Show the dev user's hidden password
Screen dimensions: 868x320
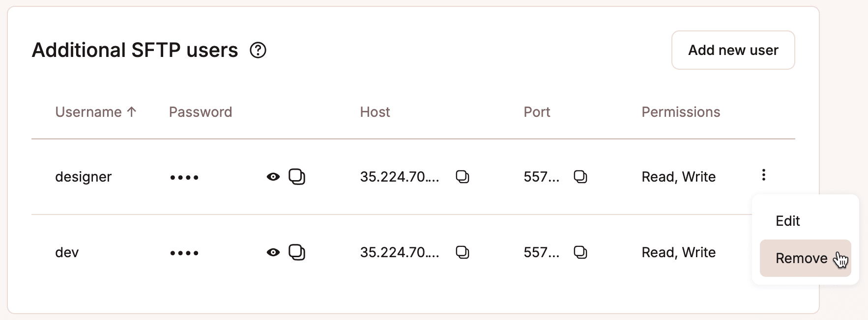coord(273,252)
